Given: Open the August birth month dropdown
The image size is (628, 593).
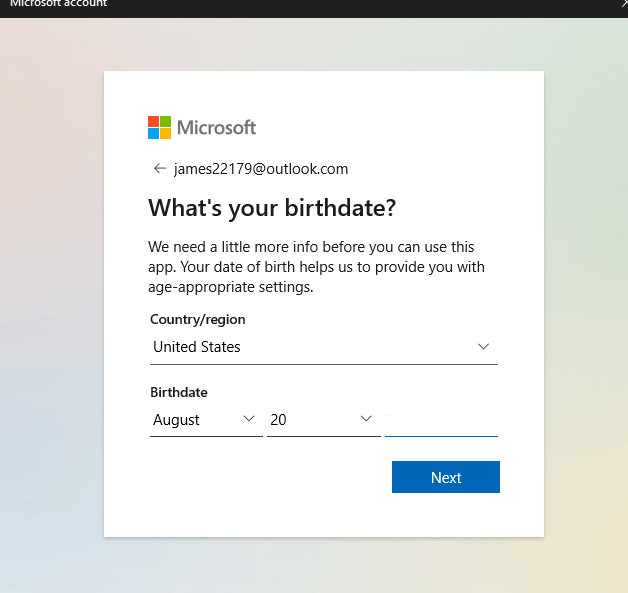Looking at the screenshot, I should [195, 420].
